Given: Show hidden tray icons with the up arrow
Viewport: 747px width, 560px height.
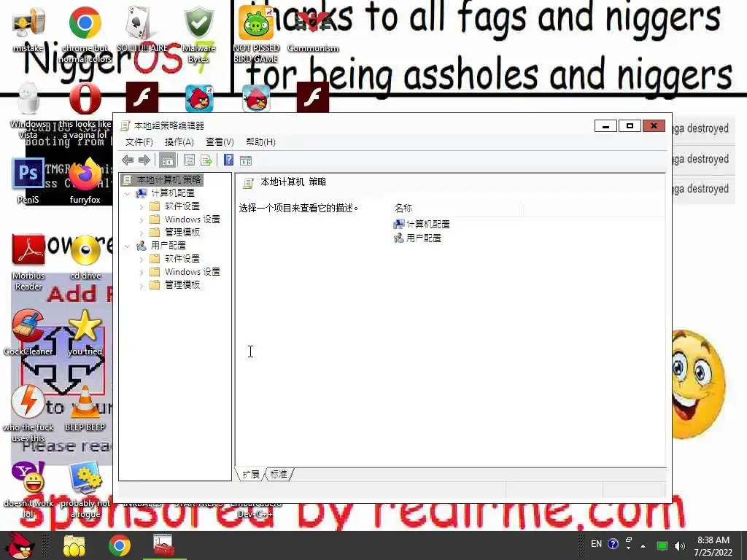Looking at the screenshot, I should point(643,545).
